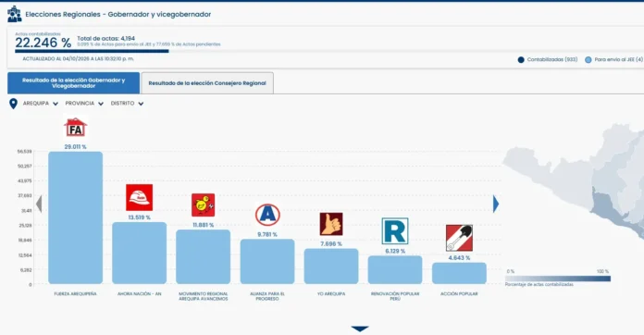Click the Yo Arequipa thumbs-up logo

(x=331, y=224)
